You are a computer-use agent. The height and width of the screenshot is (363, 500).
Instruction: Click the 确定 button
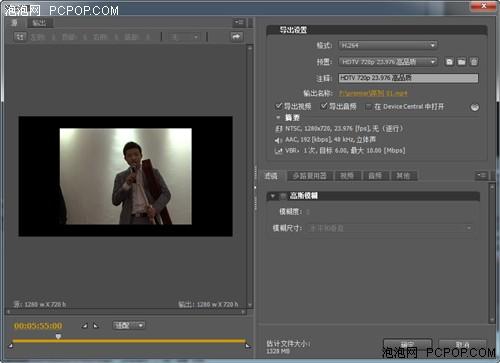pos(407,344)
